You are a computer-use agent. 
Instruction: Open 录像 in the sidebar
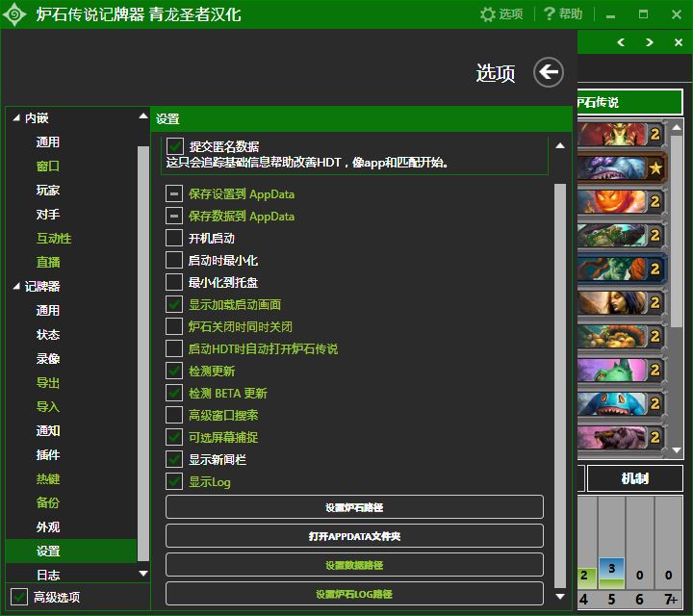coord(48,358)
